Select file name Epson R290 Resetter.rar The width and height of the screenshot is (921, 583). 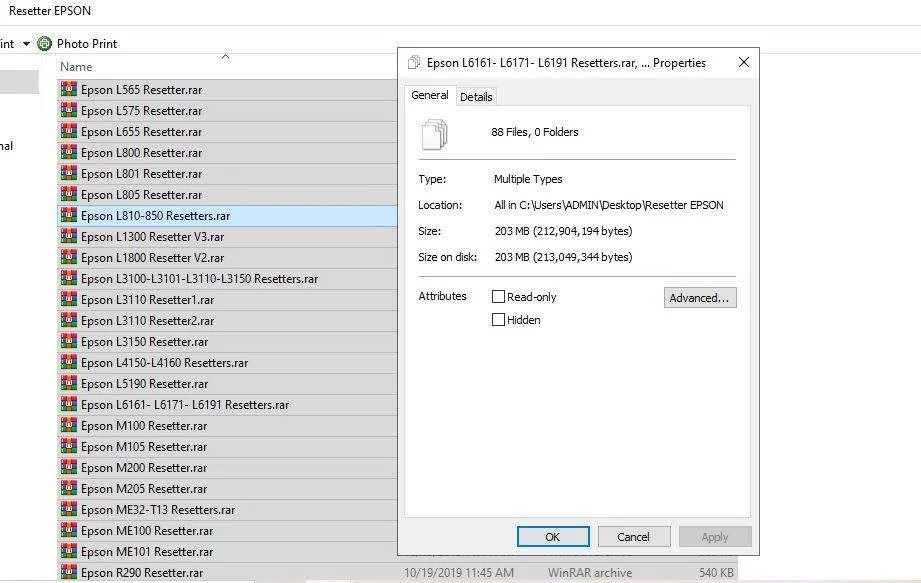tap(142, 573)
